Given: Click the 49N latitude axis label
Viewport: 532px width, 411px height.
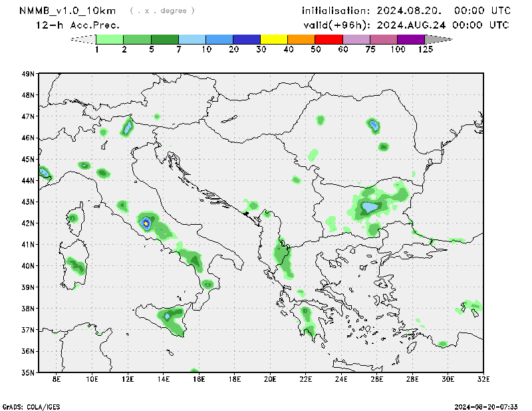Looking at the screenshot, I should tap(27, 74).
